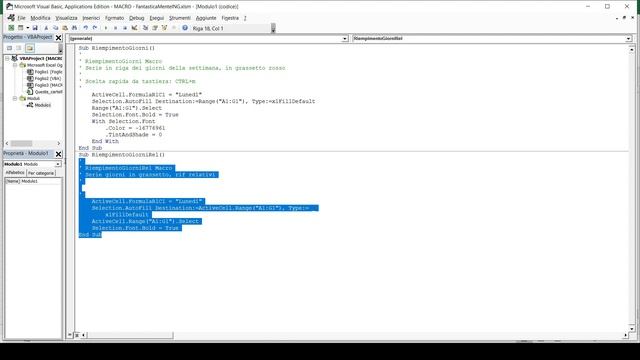Switch to the Alfabetico tab
Viewport: 640px width, 360px height.
[x=15, y=173]
